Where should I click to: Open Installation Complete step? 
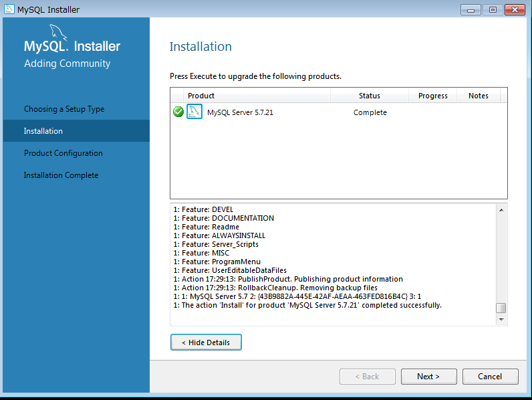[x=61, y=175]
